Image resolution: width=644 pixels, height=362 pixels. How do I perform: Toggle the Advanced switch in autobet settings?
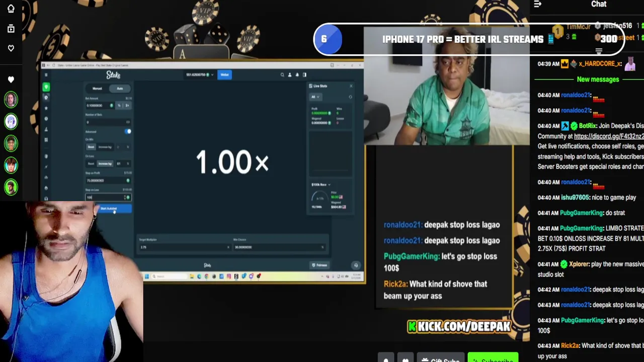tap(127, 132)
